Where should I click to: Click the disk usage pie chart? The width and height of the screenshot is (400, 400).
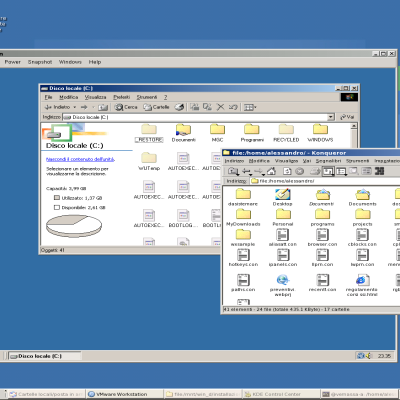[74, 226]
